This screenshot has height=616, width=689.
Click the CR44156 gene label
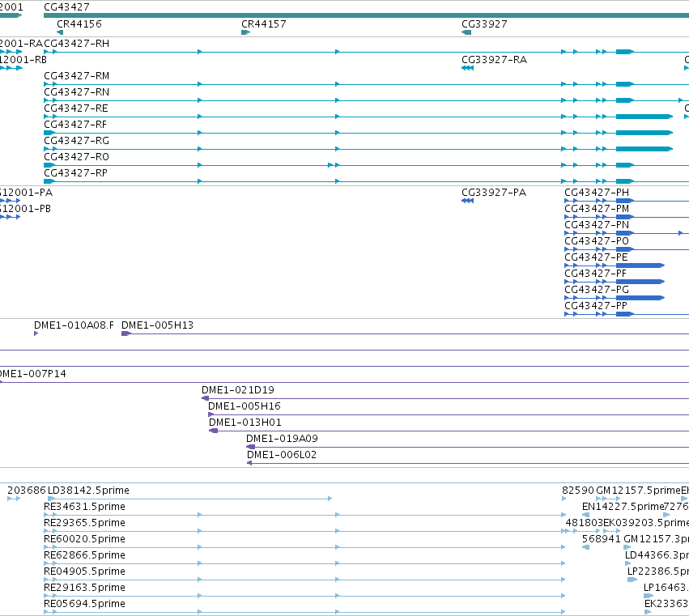pos(79,24)
